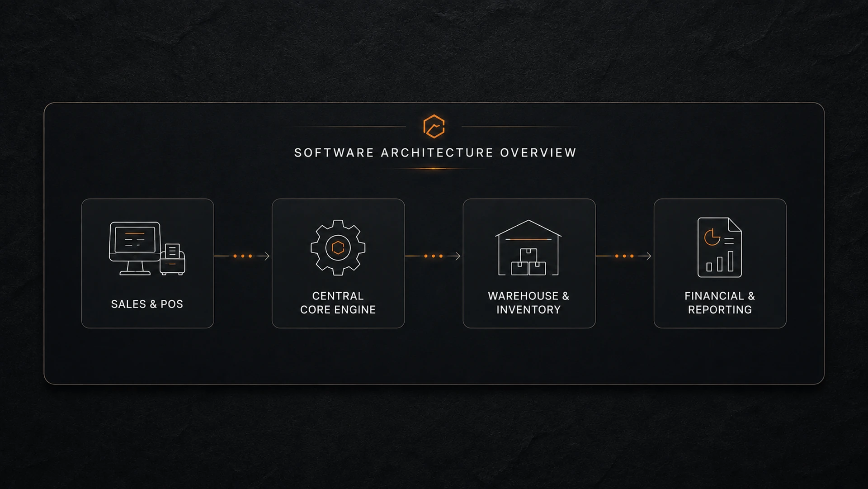
Task: Click arrow connector from Sales to Core Engine
Action: tap(242, 256)
